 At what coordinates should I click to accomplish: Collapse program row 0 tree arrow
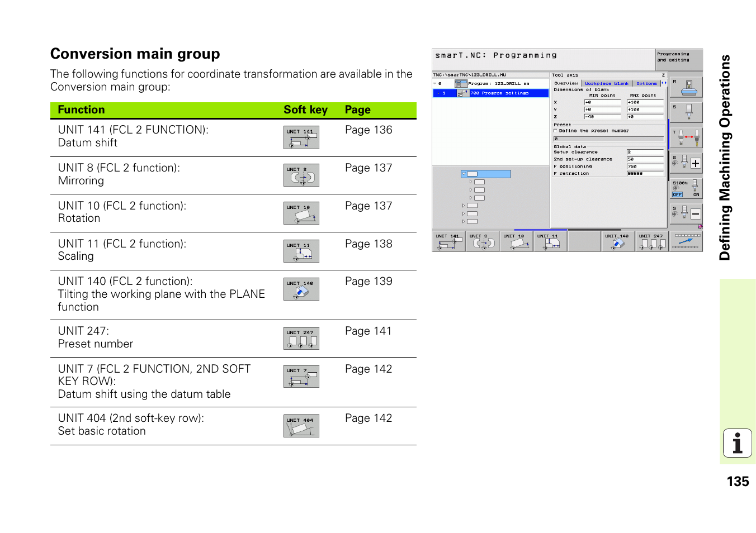pos(435,83)
